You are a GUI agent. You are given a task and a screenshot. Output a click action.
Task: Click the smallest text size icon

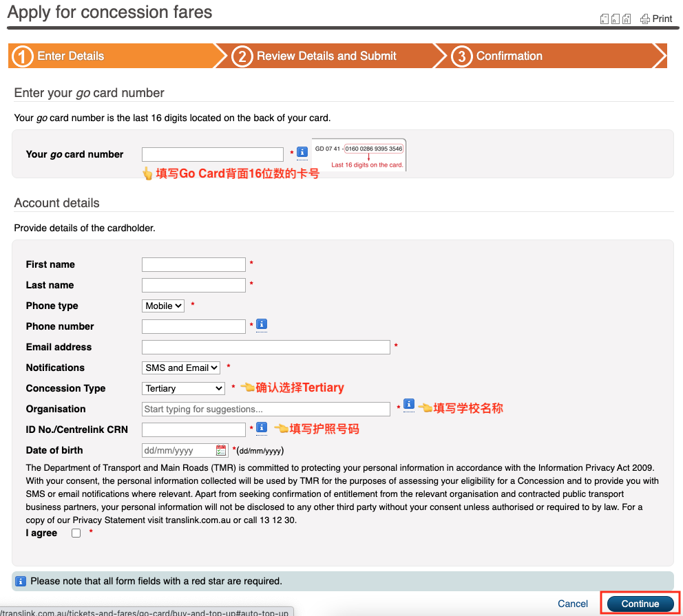[604, 19]
